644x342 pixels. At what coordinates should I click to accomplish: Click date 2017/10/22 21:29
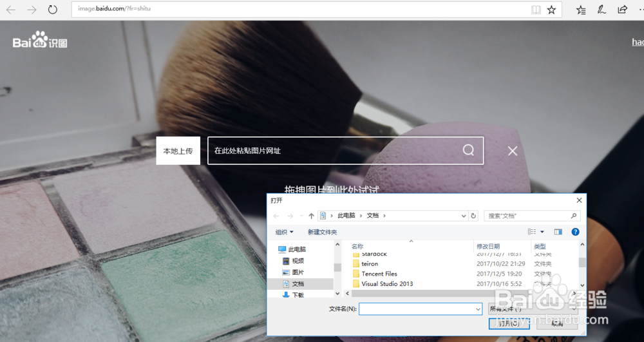point(500,263)
